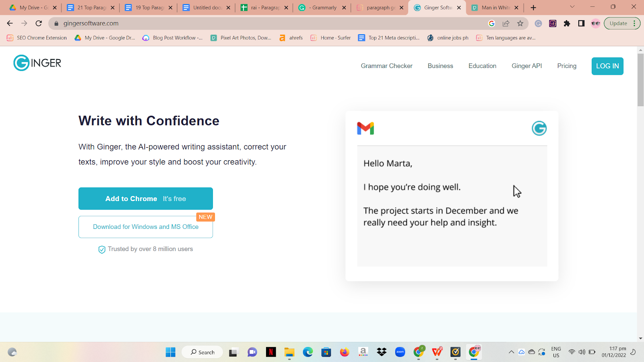Open the taskbar clock and date
This screenshot has width=644, height=362.
(614, 352)
